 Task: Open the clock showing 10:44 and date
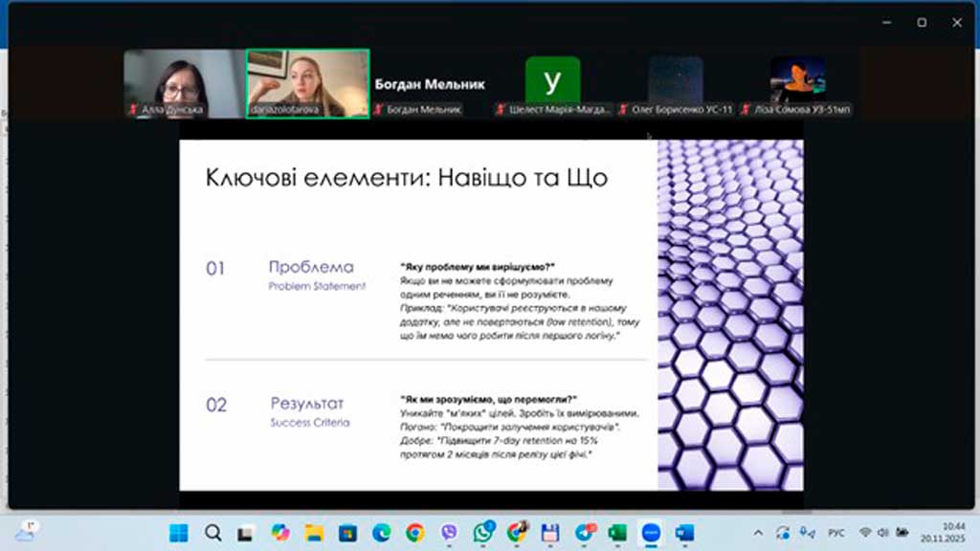[x=952, y=532]
